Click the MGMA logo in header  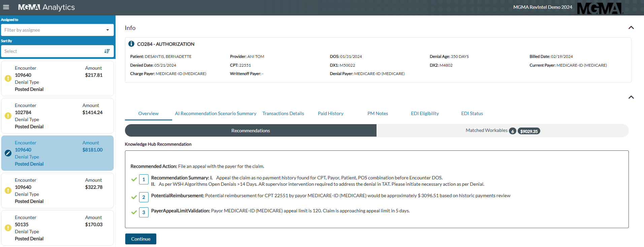coord(600,8)
